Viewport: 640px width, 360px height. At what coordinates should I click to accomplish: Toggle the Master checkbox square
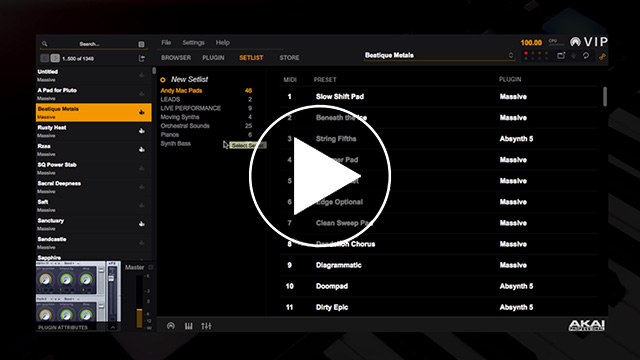pos(151,267)
